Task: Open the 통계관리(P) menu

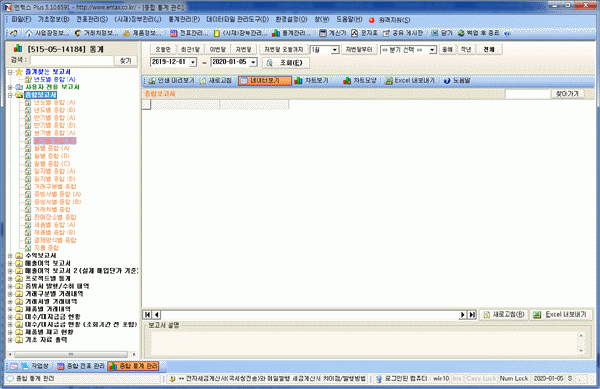Action: 184,19
